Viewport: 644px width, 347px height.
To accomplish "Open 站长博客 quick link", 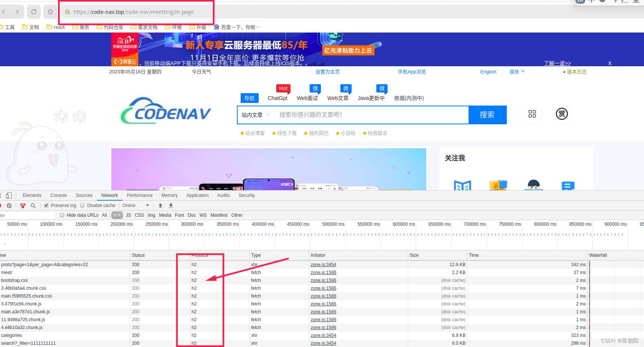I will pyautogui.click(x=253, y=133).
